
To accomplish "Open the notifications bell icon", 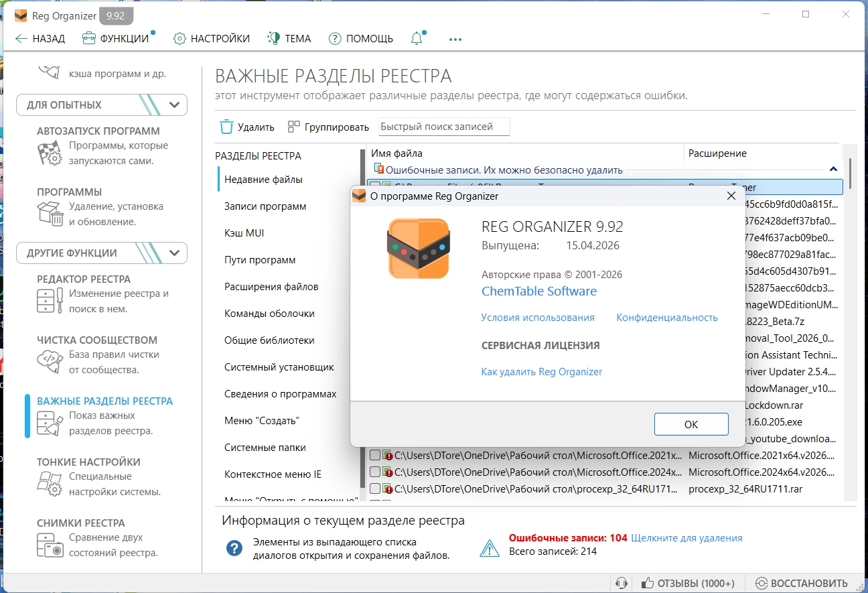I will tap(417, 38).
